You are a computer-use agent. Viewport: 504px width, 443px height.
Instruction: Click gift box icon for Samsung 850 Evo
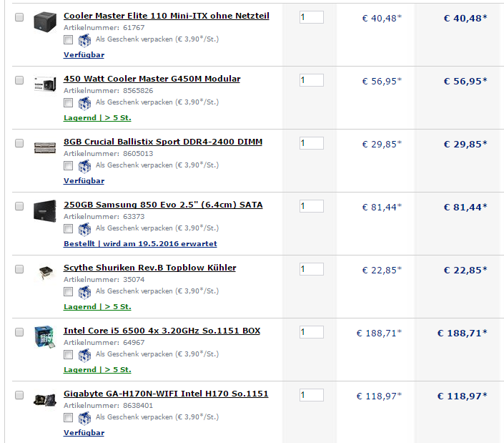(x=84, y=230)
